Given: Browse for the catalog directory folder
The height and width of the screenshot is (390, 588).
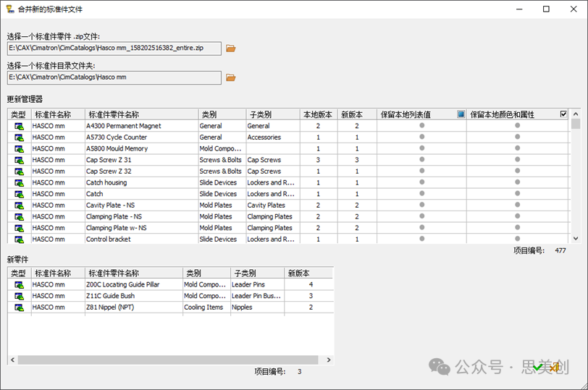Looking at the screenshot, I should pos(230,77).
